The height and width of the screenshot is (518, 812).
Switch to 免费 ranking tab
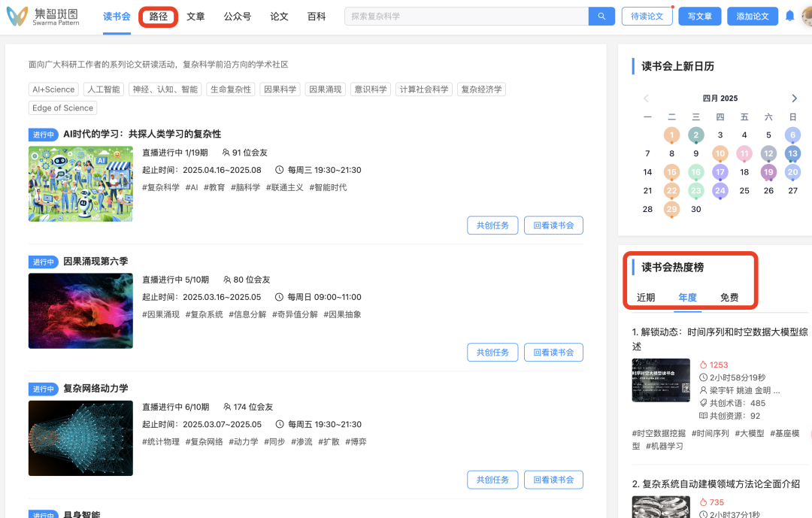(x=729, y=298)
